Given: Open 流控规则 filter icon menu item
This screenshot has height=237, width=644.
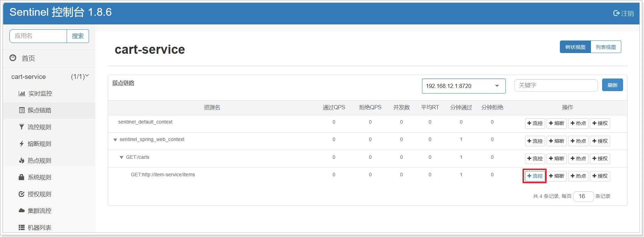Looking at the screenshot, I should 22,127.
